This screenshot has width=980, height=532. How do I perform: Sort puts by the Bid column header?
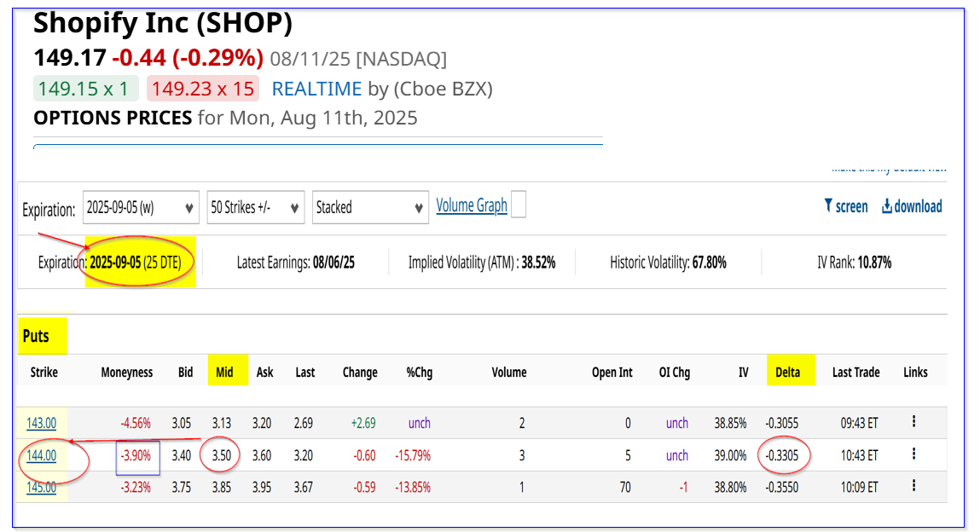click(x=186, y=373)
